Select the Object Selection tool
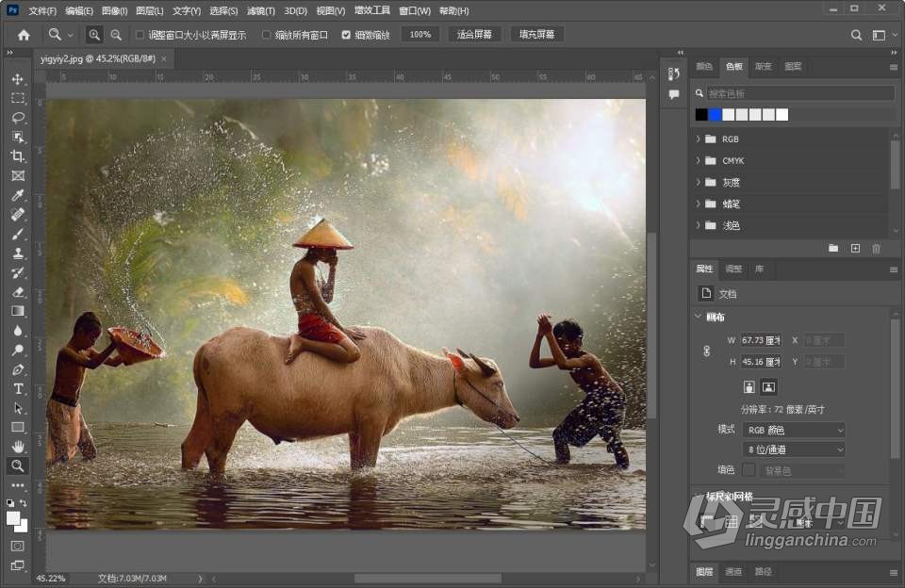 tap(18, 137)
